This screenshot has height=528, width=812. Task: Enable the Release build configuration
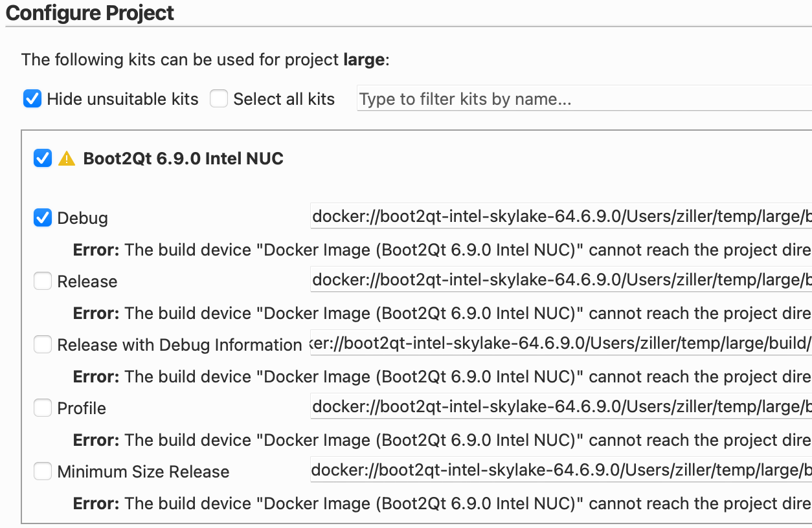click(43, 281)
